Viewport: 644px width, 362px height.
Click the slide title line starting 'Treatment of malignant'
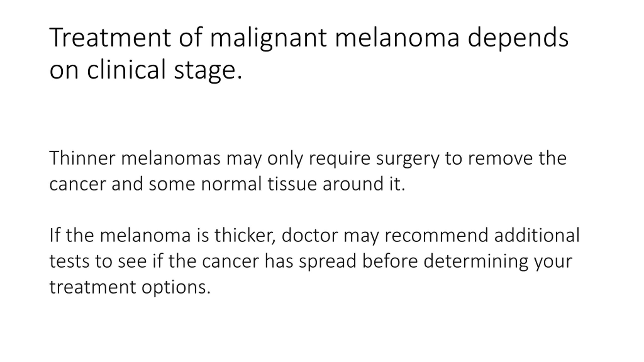309,38
